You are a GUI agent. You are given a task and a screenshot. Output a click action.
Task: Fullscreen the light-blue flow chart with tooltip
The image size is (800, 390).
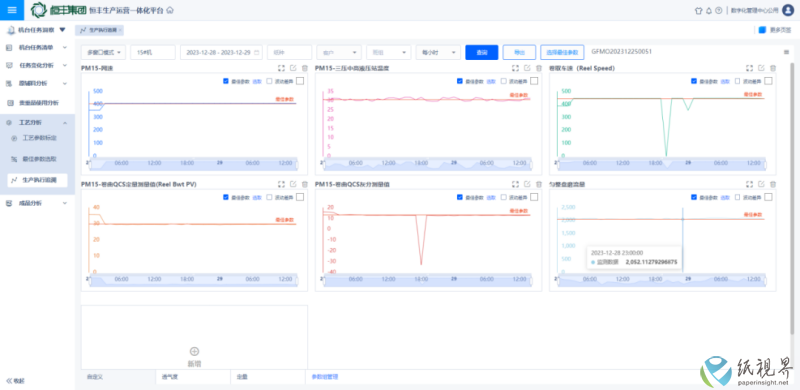[x=749, y=184]
